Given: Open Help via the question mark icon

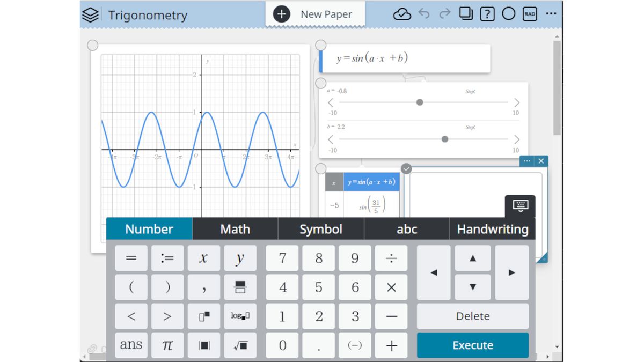Looking at the screenshot, I should [487, 14].
